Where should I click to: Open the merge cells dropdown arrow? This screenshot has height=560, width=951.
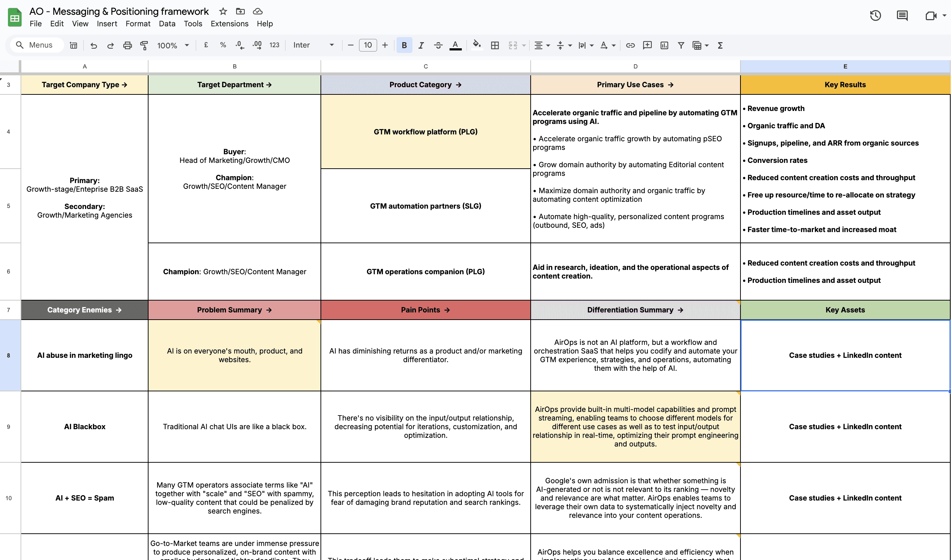coord(524,46)
